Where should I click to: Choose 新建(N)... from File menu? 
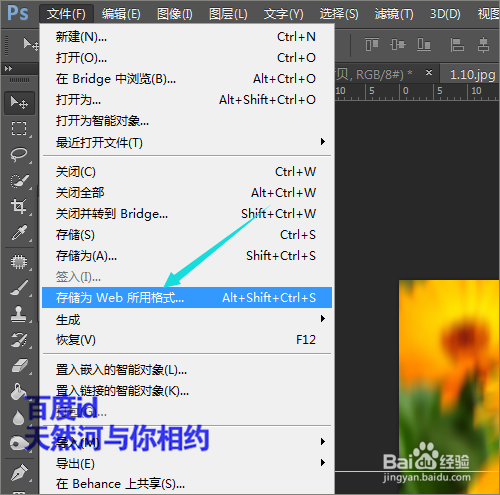(x=187, y=37)
